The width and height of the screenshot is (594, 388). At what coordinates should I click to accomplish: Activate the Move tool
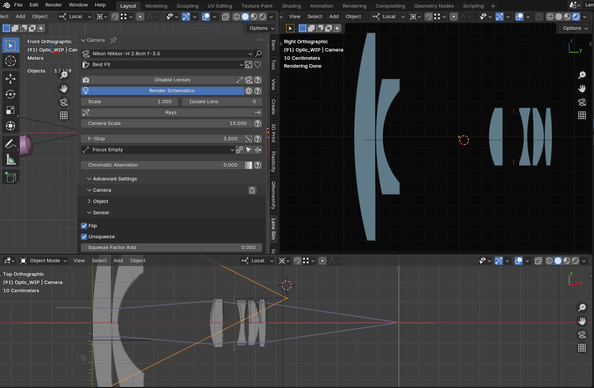(10, 78)
